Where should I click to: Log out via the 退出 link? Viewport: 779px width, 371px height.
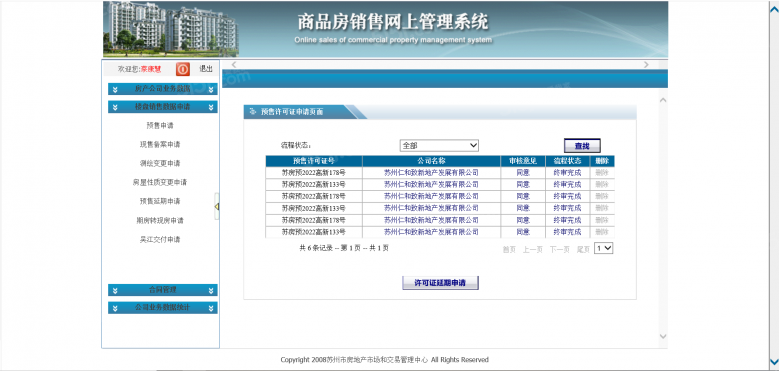coord(206,69)
